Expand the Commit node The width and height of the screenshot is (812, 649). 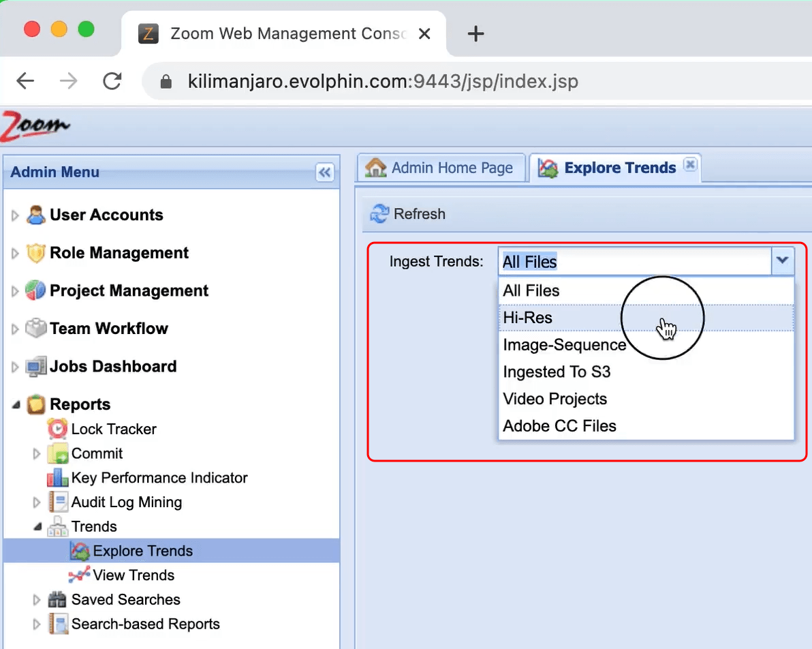(36, 453)
